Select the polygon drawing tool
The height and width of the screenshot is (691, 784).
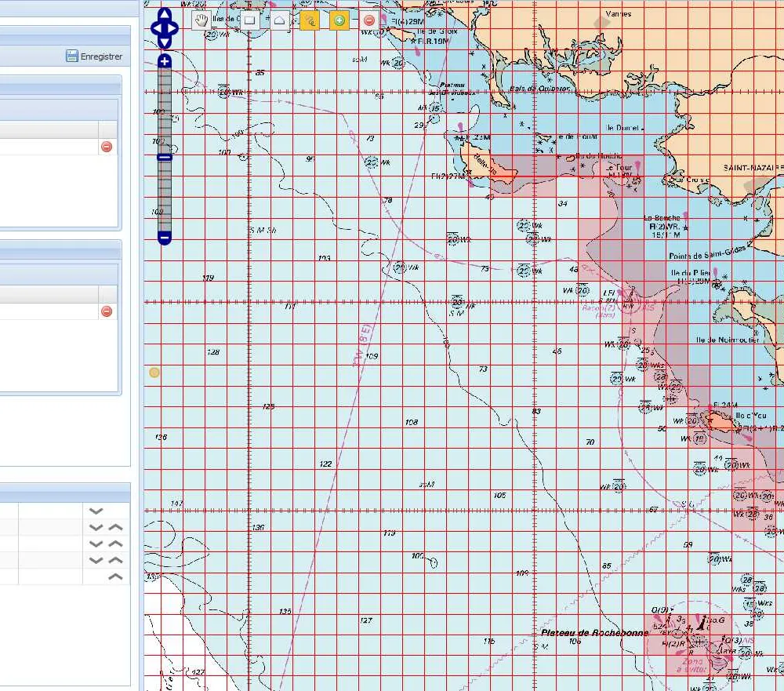pos(279,20)
